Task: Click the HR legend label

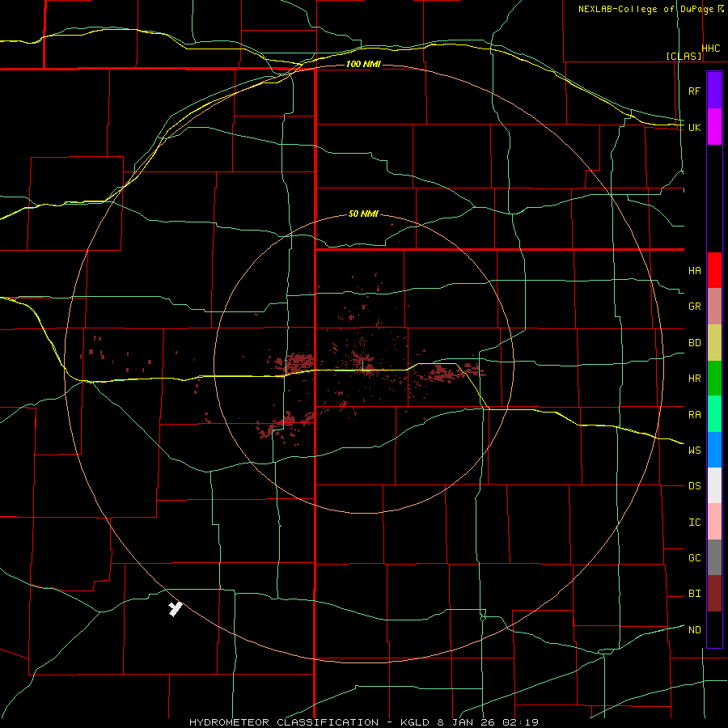Action: (x=694, y=379)
